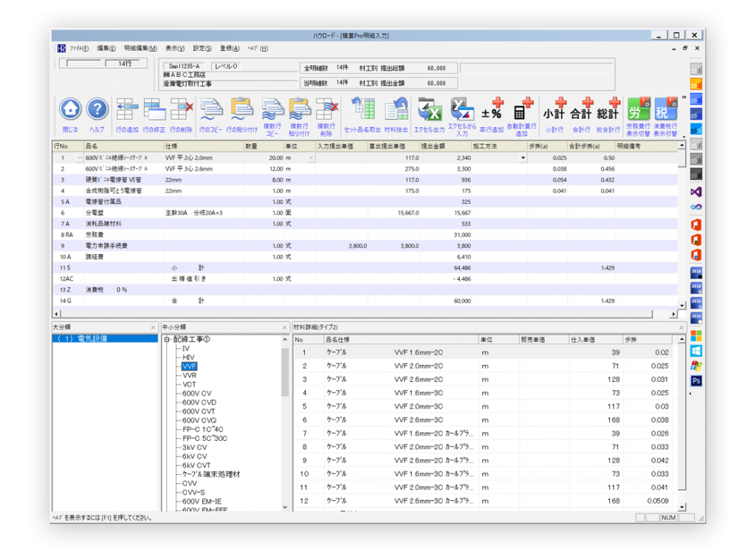Open the 単位 dropdown arrow in row 1
Image resolution: width=756 pixels, height=551 pixels.
coord(311,158)
